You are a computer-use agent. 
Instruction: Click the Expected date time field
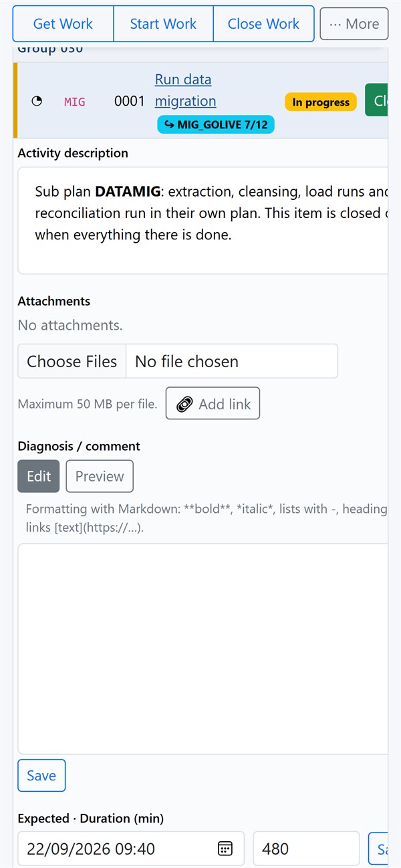[x=131, y=849]
